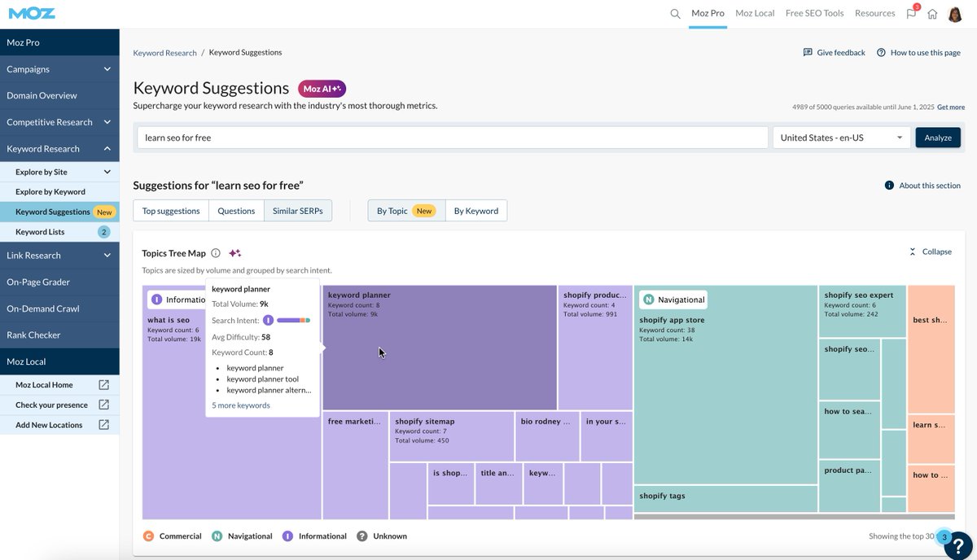
Task: Click the Commercial legend icon
Action: click(148, 536)
